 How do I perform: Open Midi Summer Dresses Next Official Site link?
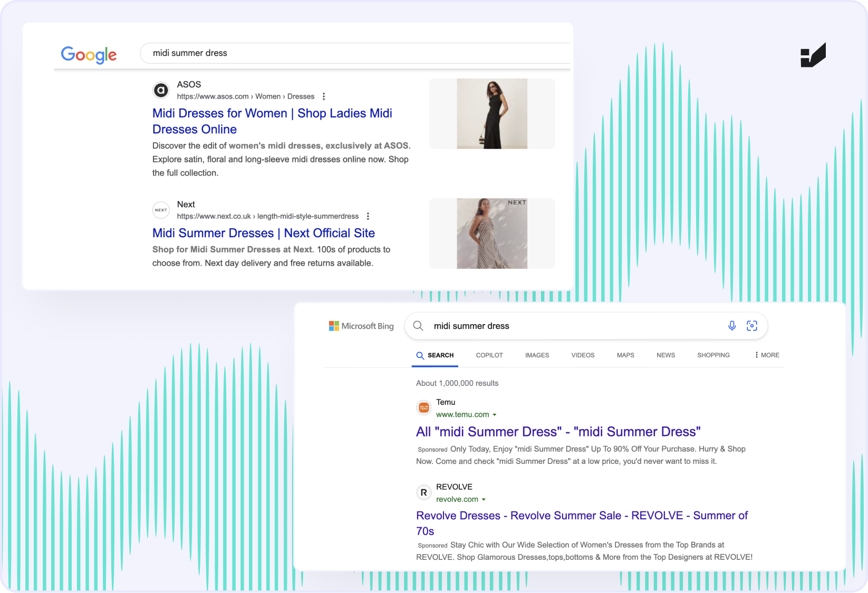click(x=264, y=233)
